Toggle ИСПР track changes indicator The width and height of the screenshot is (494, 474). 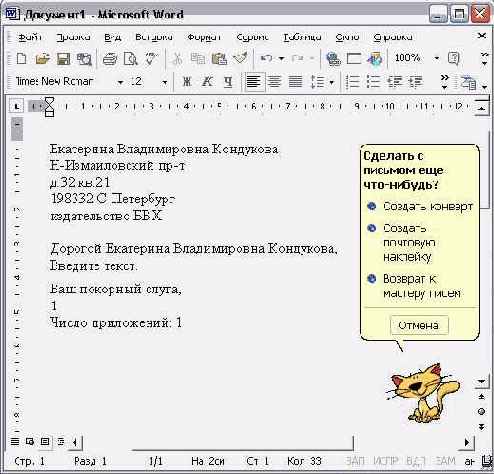[386, 461]
